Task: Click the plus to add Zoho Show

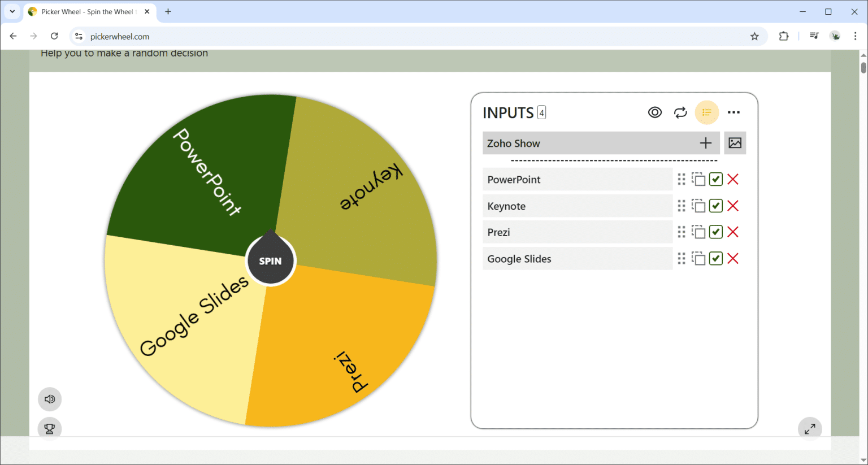Action: (x=705, y=143)
